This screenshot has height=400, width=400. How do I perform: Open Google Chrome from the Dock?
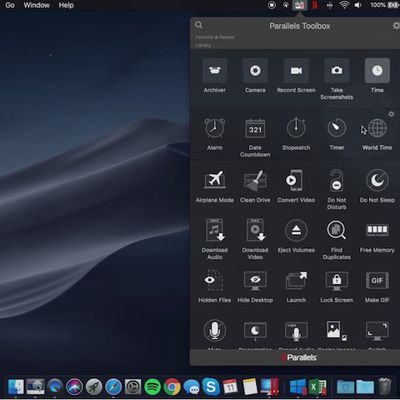[x=172, y=387]
